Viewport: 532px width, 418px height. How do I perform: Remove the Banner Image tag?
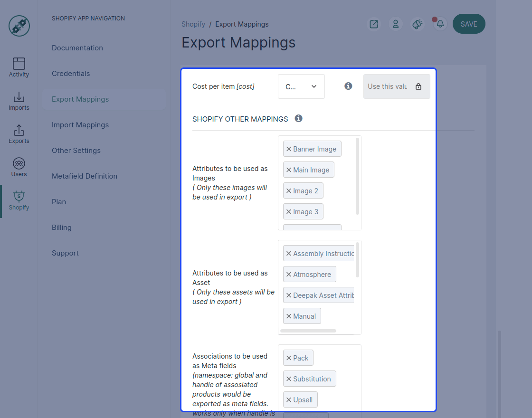(289, 149)
